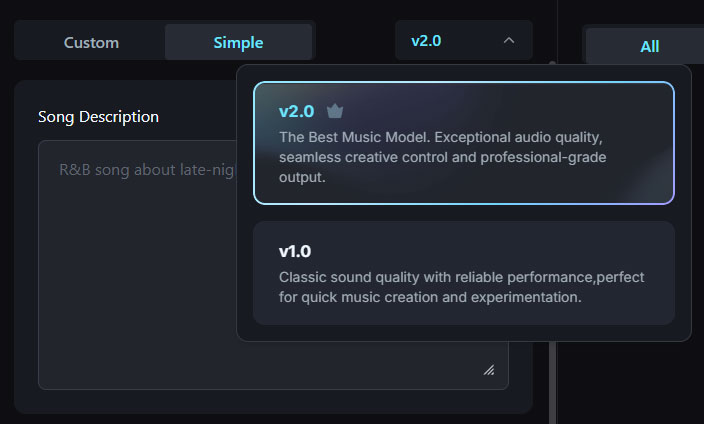Click the bold v1.0 heading in list
The image size is (704, 424).
(296, 251)
